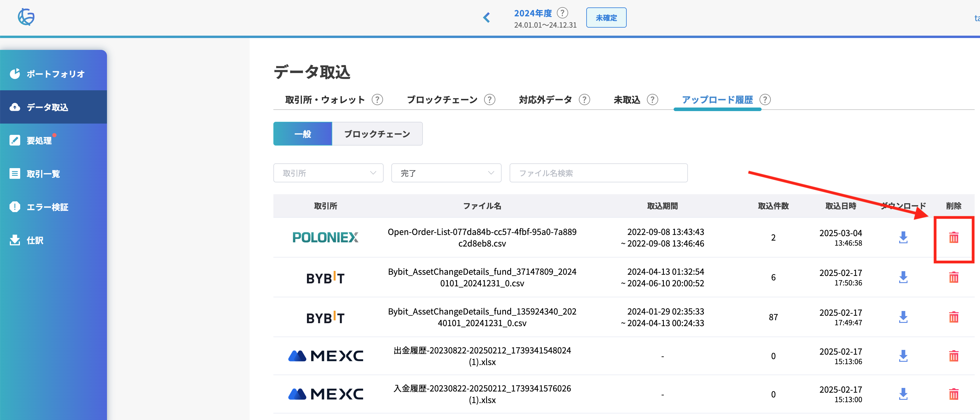
Task: Download MEXC 出金履歴 xlsx file
Action: tap(903, 356)
